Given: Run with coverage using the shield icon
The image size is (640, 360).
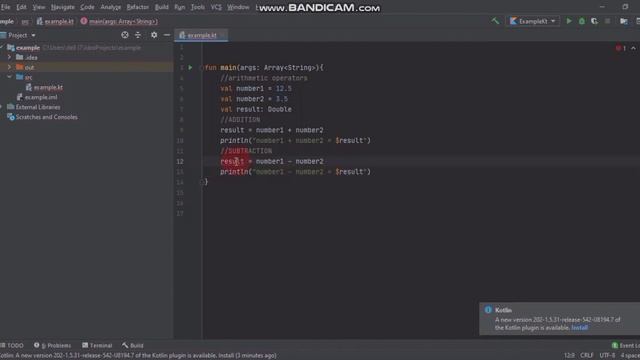Looking at the screenshot, I should (x=594, y=21).
